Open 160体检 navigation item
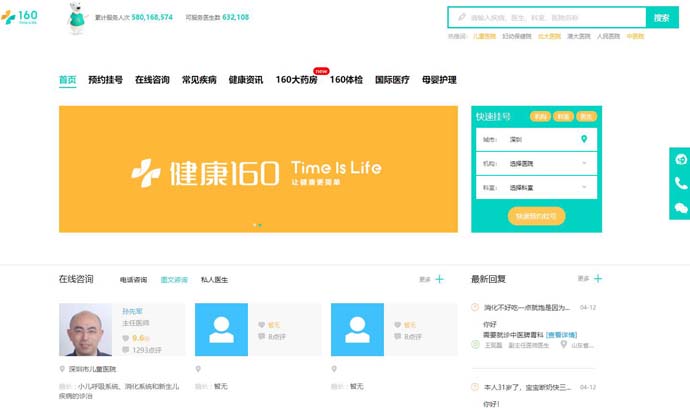The height and width of the screenshot is (409, 690). [x=346, y=80]
